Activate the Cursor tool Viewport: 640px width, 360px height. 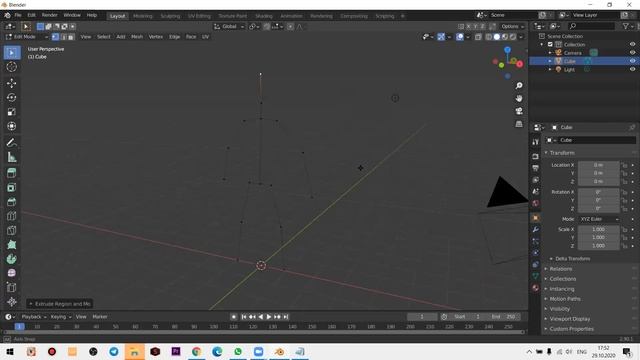(x=12, y=67)
